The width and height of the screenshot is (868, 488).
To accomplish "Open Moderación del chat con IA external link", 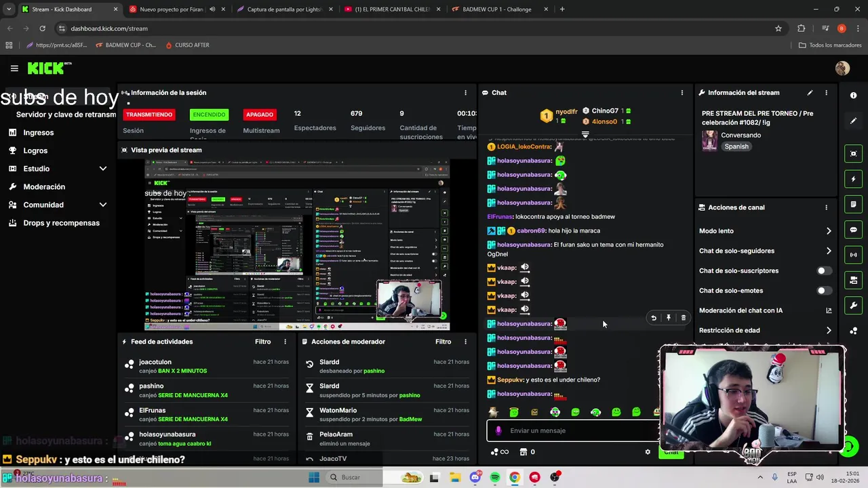I will click(x=828, y=310).
